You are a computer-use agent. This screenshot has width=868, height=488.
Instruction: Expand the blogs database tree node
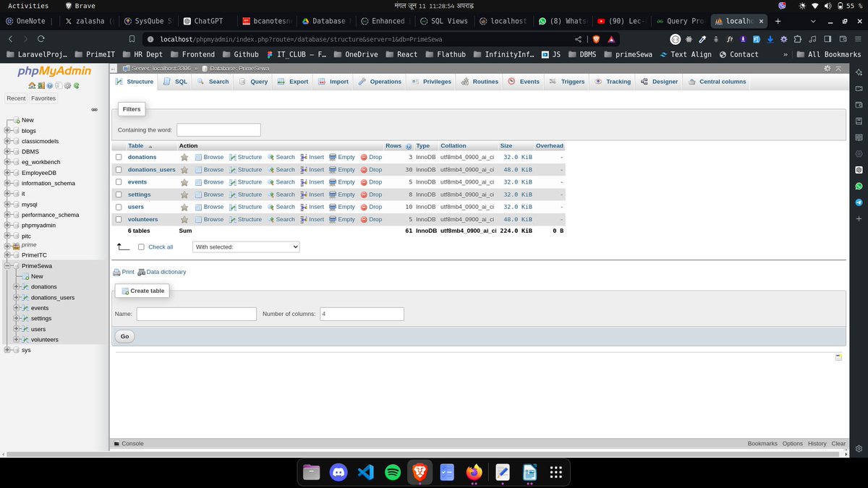pos(7,131)
